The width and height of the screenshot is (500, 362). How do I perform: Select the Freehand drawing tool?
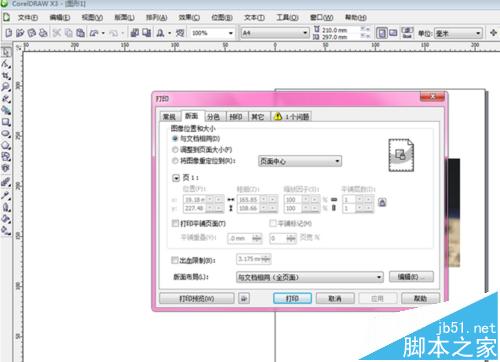(x=6, y=99)
